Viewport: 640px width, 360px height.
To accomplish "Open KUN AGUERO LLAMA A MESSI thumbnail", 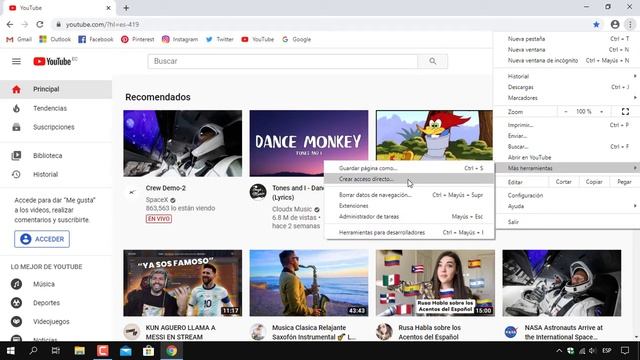I will (x=182, y=283).
